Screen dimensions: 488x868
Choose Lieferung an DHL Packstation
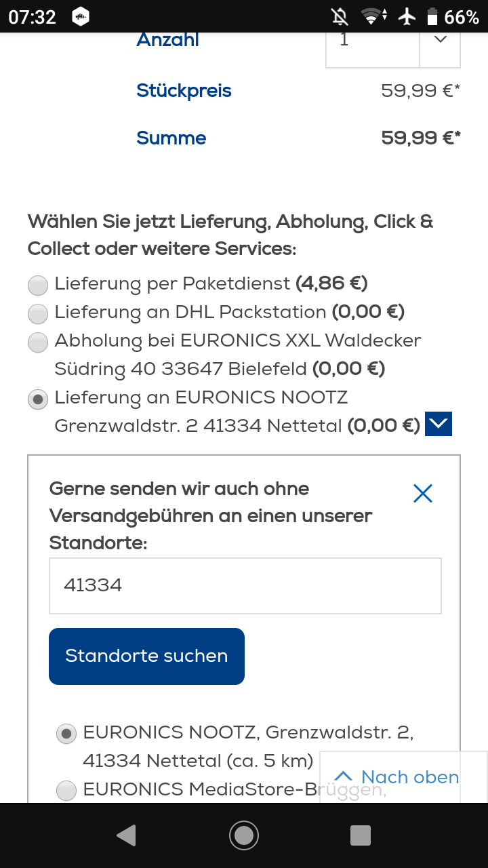click(x=38, y=313)
